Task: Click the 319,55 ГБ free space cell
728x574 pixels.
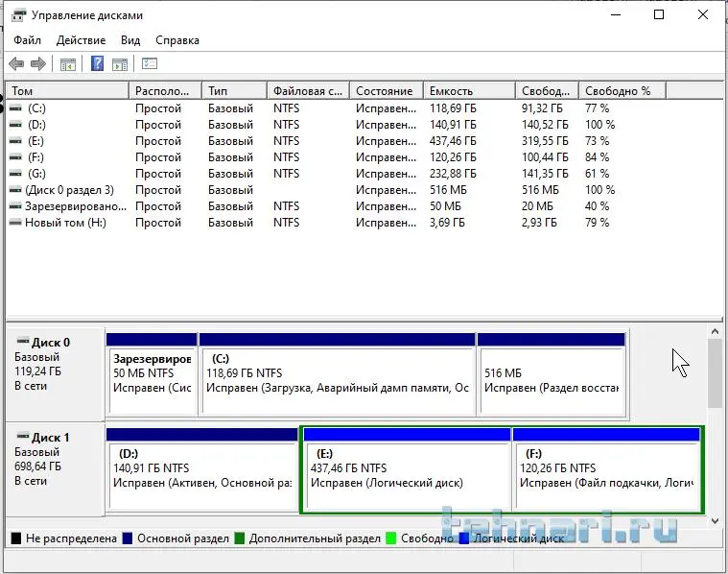Action: point(545,141)
